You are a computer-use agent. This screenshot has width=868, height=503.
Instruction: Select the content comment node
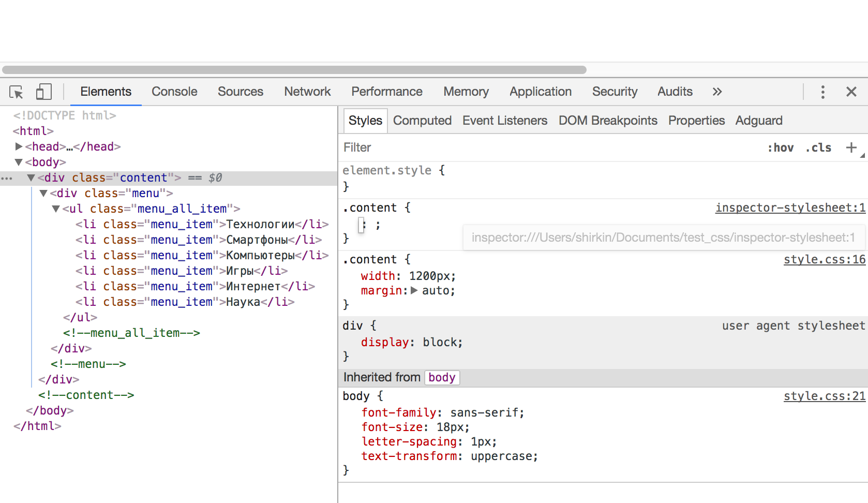tap(86, 395)
